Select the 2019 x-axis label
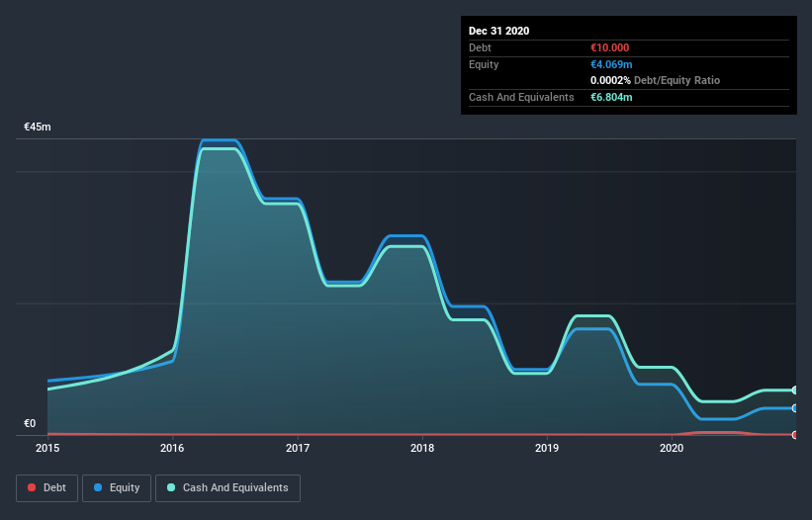 click(x=547, y=448)
